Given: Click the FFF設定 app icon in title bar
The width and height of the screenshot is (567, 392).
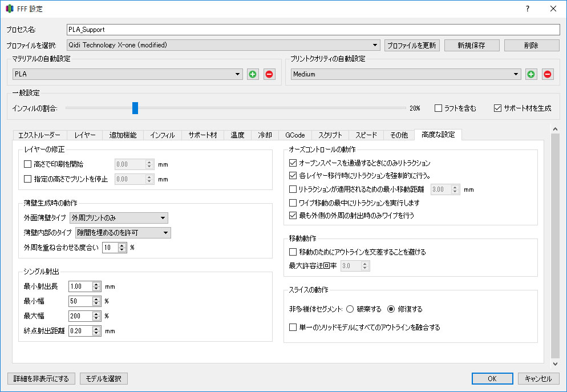Looking at the screenshot, I should [10, 9].
